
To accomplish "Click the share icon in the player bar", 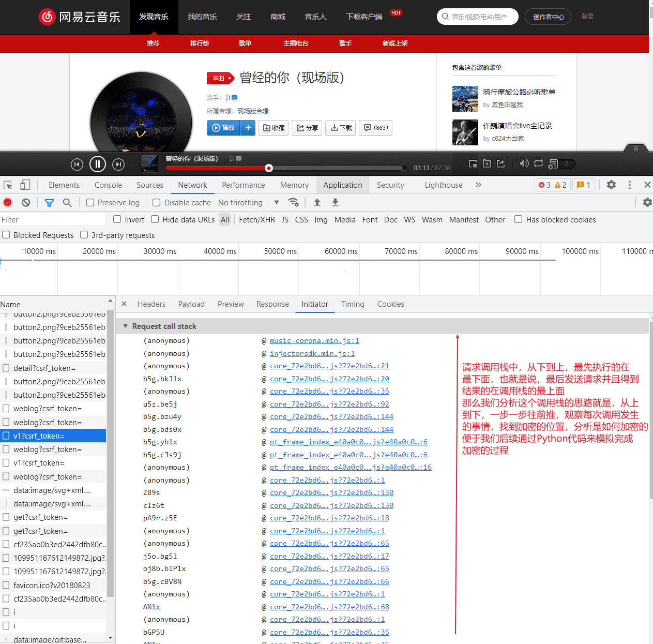I will click(x=500, y=163).
